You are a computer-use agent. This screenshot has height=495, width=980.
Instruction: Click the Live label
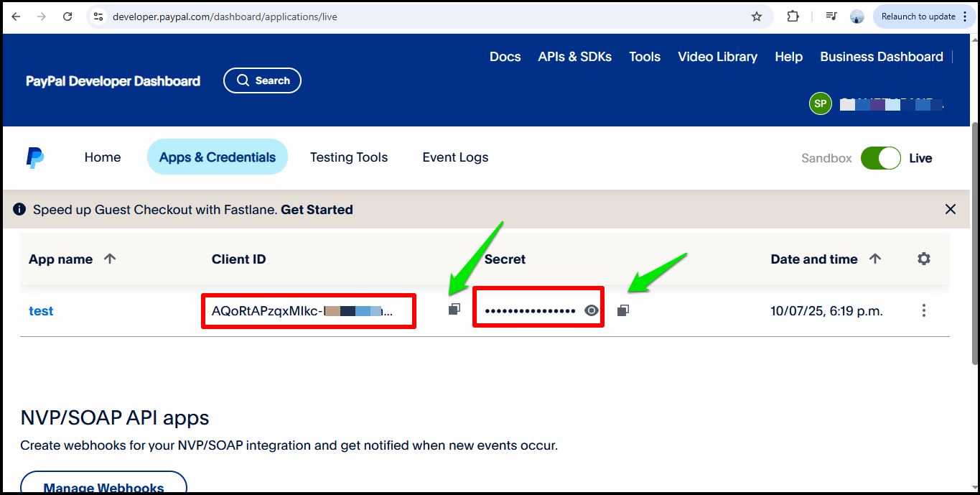pyautogui.click(x=920, y=158)
